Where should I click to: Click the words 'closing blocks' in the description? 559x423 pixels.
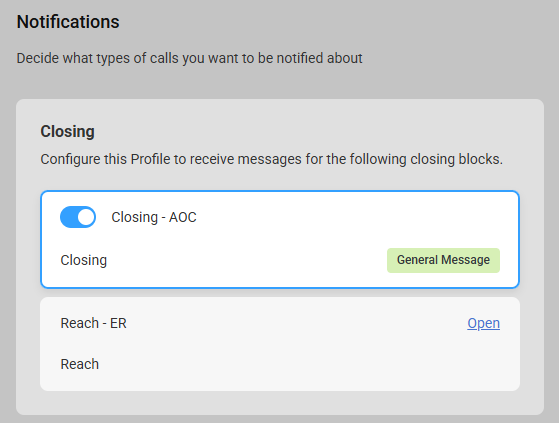pyautogui.click(x=456, y=159)
